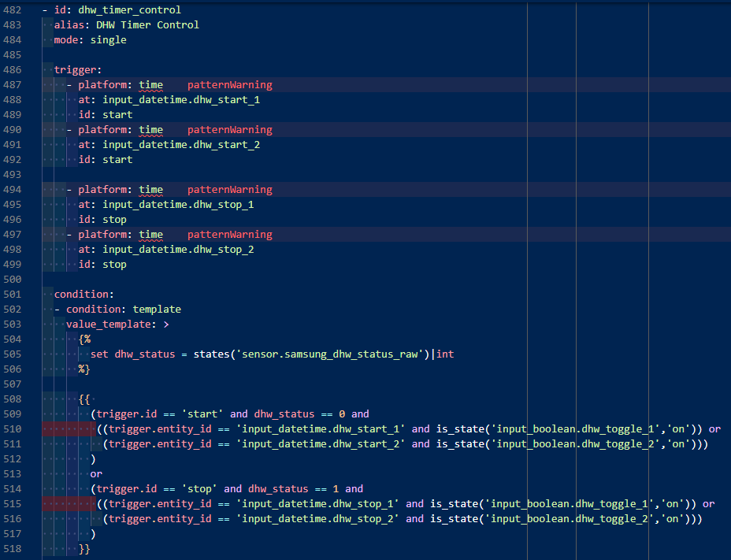Click 'input_datetime.dhw_stop_2' on line 498

pos(177,250)
